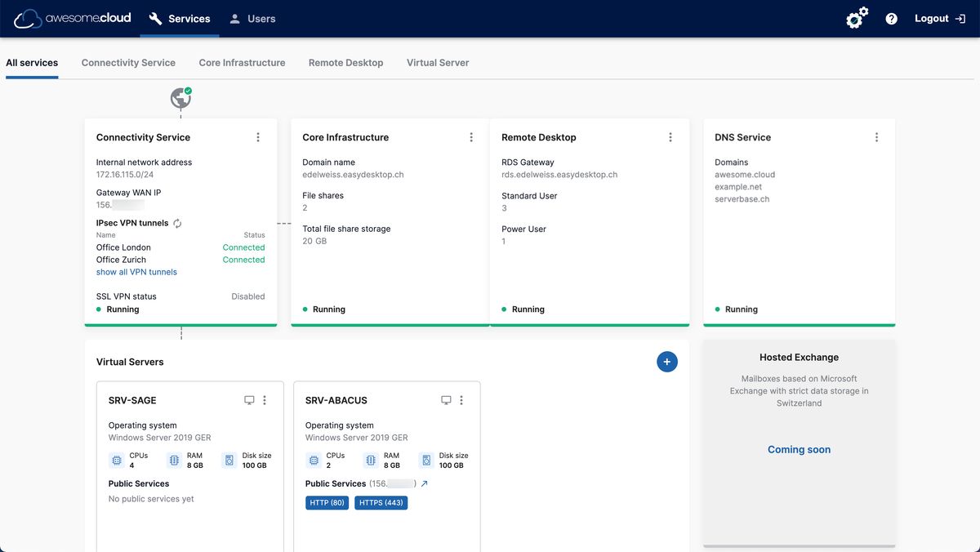Click the globe internet status icon
Image resolution: width=980 pixels, height=552 pixels.
click(180, 99)
